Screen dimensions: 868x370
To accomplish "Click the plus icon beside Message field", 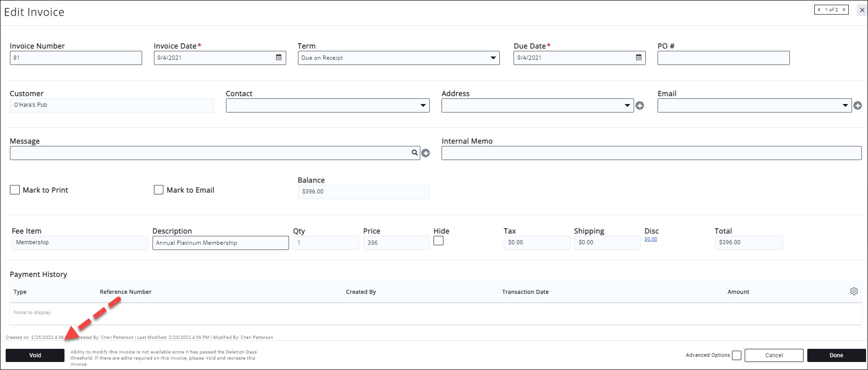I will tap(426, 153).
